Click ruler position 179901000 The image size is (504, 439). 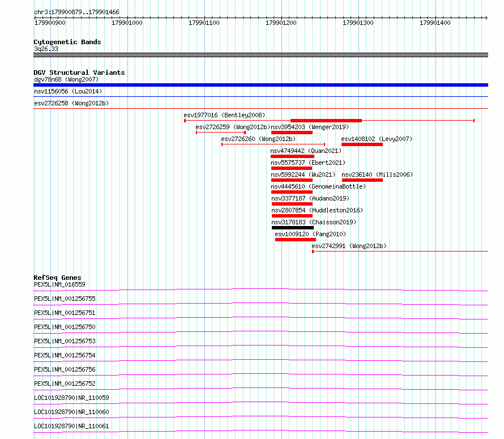(127, 23)
